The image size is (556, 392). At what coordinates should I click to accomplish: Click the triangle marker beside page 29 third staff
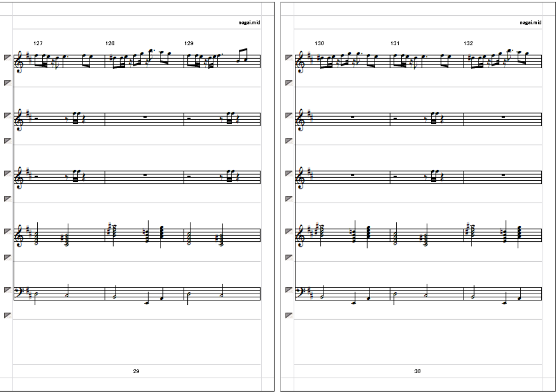pos(8,173)
